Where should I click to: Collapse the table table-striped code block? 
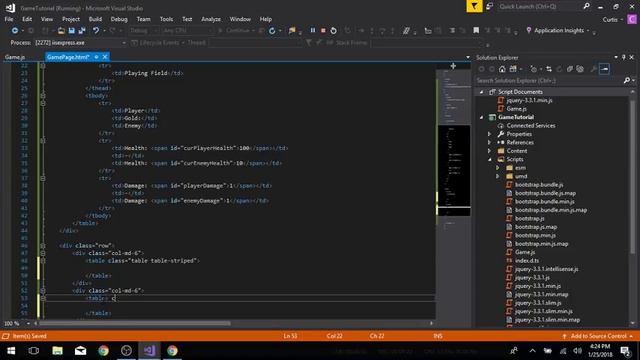(42, 261)
